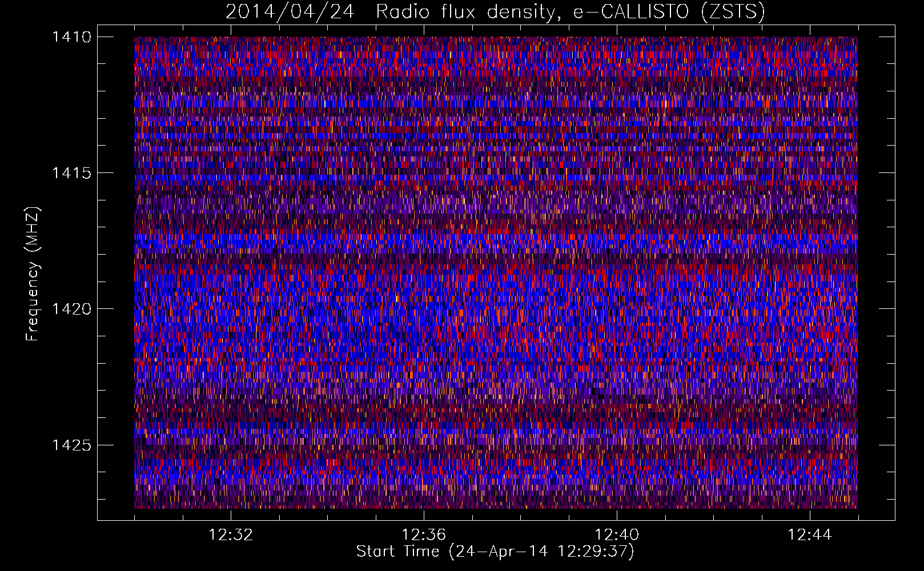
Task: Select the 1420 frequency axis label
Action: point(71,309)
